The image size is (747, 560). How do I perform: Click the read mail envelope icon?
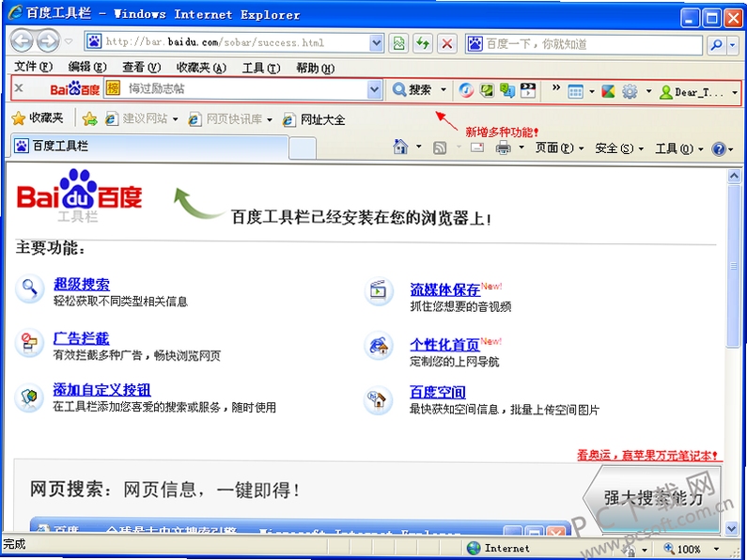[x=477, y=148]
